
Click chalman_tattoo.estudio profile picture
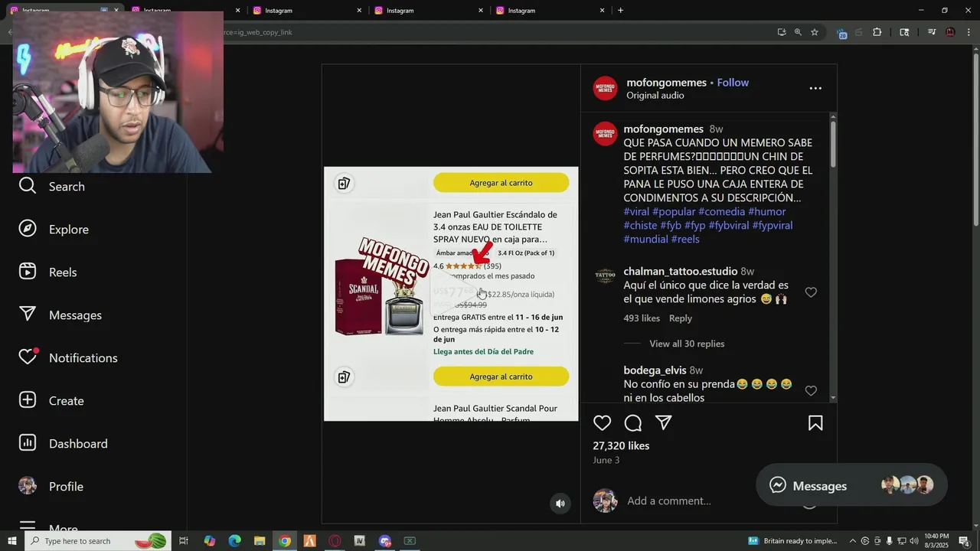pos(606,275)
